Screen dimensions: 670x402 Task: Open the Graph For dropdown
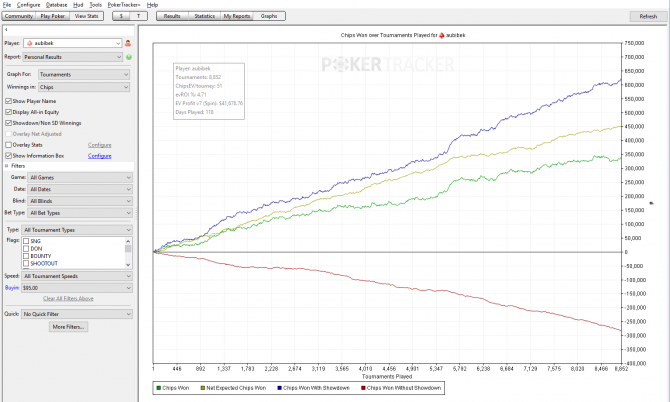coord(84,74)
